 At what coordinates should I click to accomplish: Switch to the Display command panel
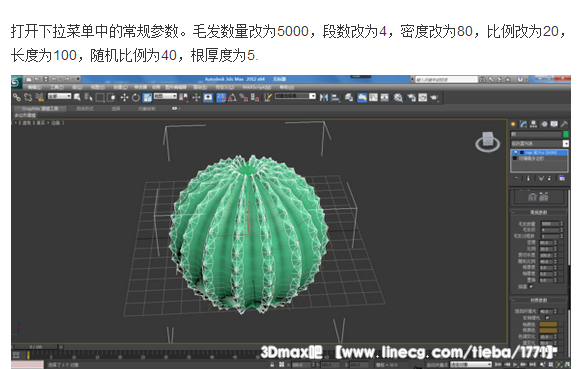(554, 124)
